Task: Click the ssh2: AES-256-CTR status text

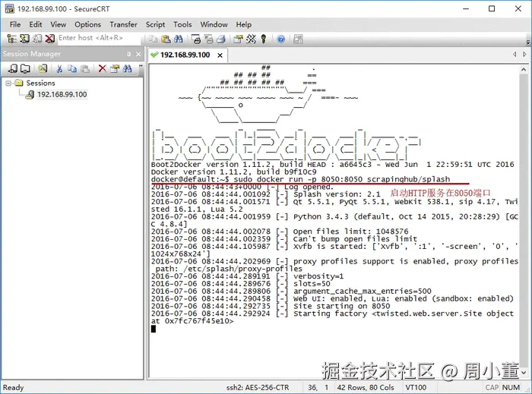Action: [x=258, y=387]
